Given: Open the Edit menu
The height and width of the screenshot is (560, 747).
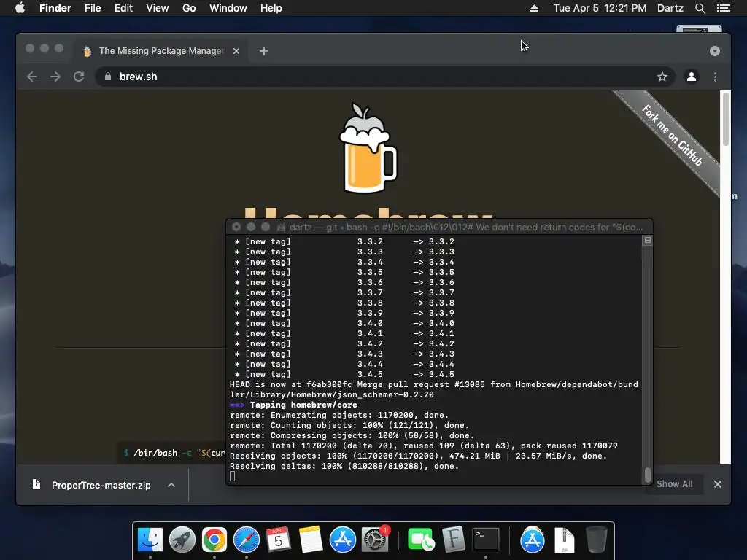Looking at the screenshot, I should 123,8.
